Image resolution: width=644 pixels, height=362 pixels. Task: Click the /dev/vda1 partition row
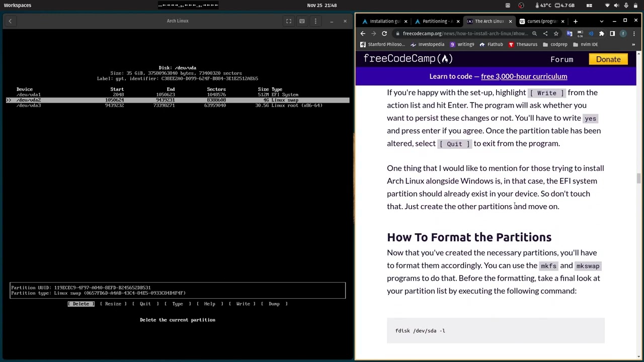point(178,95)
